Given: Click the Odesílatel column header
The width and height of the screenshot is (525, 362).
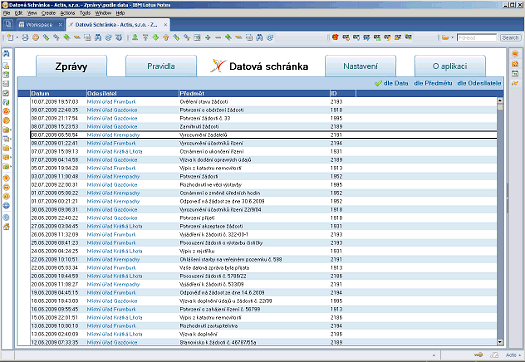Looking at the screenshot, I should coord(133,93).
